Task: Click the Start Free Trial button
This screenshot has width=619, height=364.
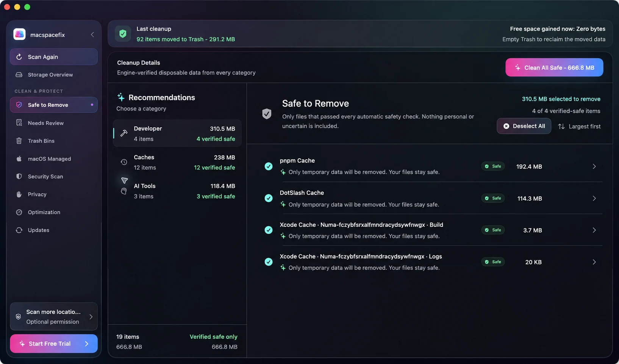Action: pyautogui.click(x=54, y=344)
